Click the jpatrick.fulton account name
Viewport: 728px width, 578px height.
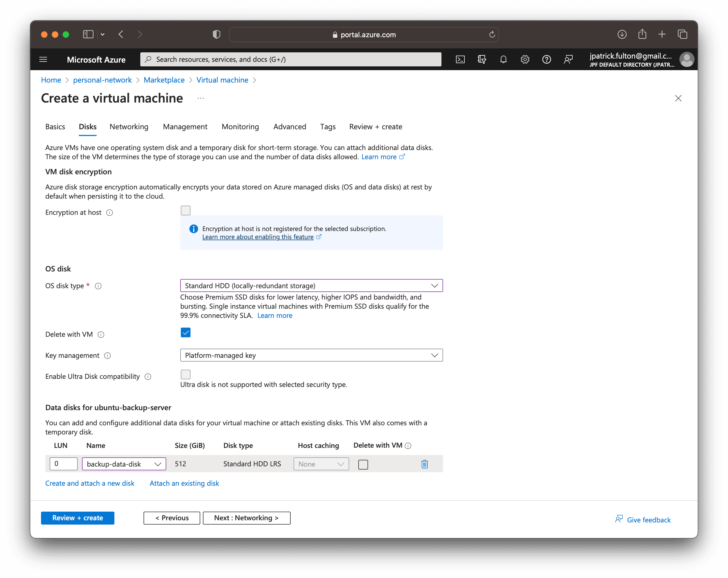coord(630,56)
